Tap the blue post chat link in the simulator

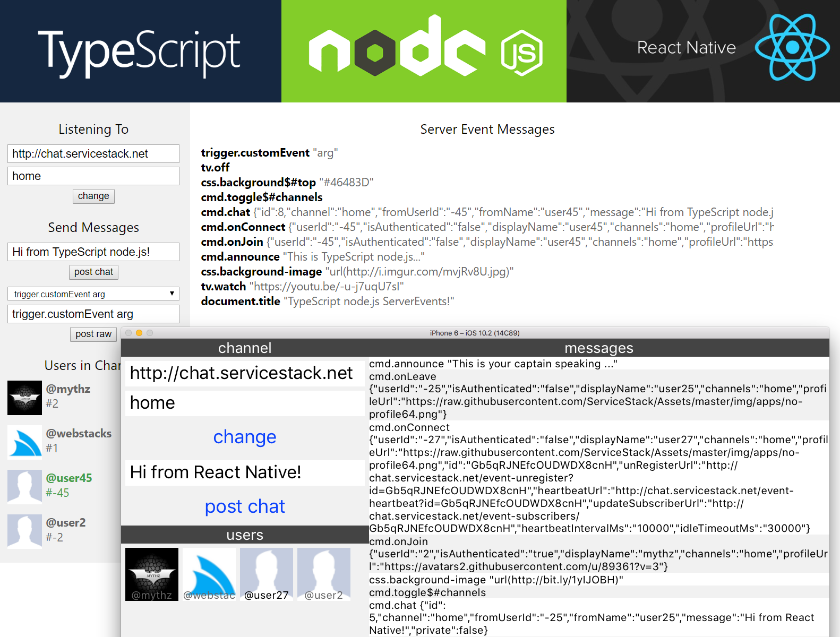tap(245, 506)
